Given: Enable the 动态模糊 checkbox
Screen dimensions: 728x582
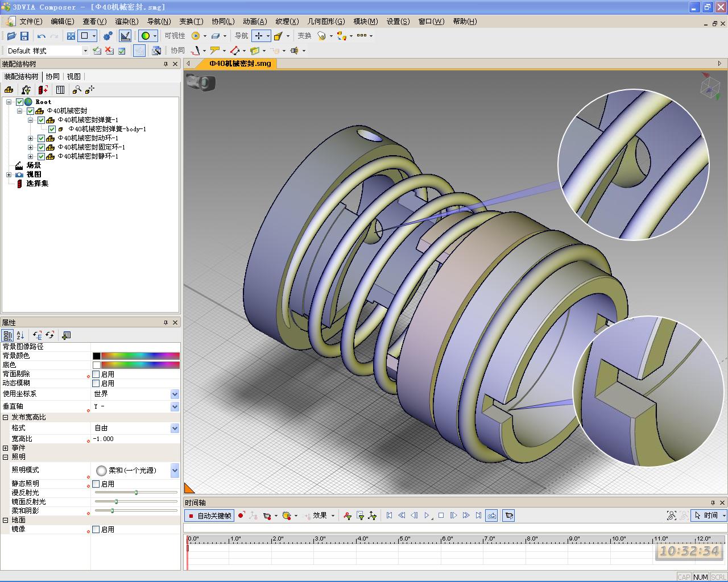Looking at the screenshot, I should pos(96,383).
